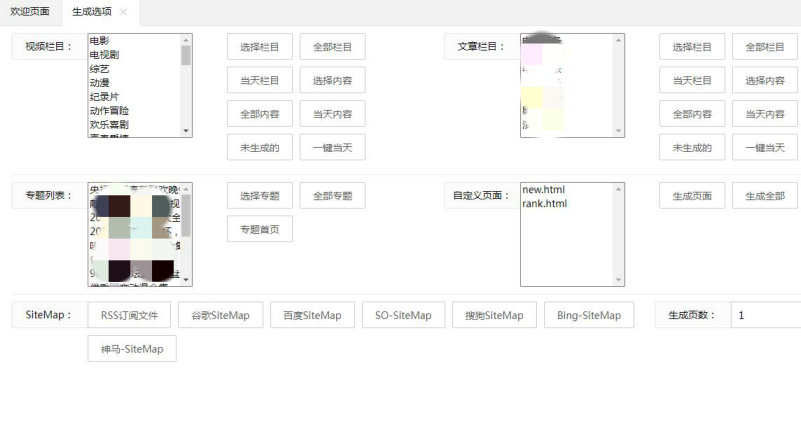Focus the 生成页数 input field

point(765,315)
